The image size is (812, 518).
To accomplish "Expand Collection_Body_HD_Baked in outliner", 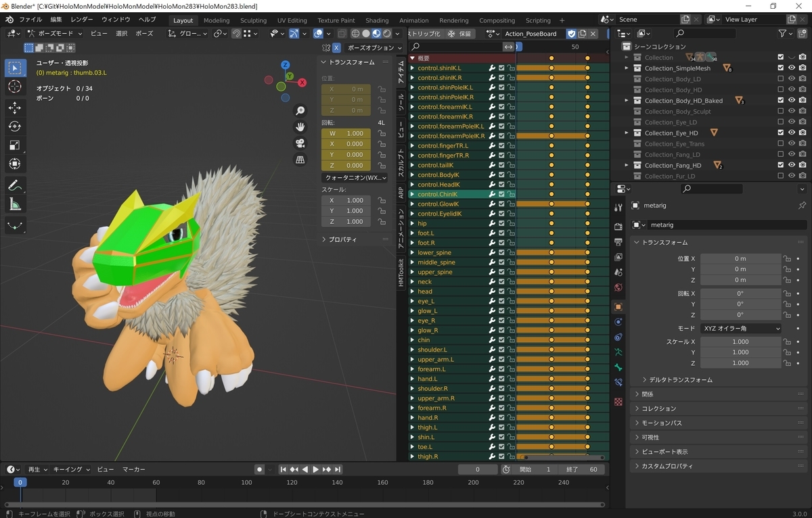I will coord(627,101).
